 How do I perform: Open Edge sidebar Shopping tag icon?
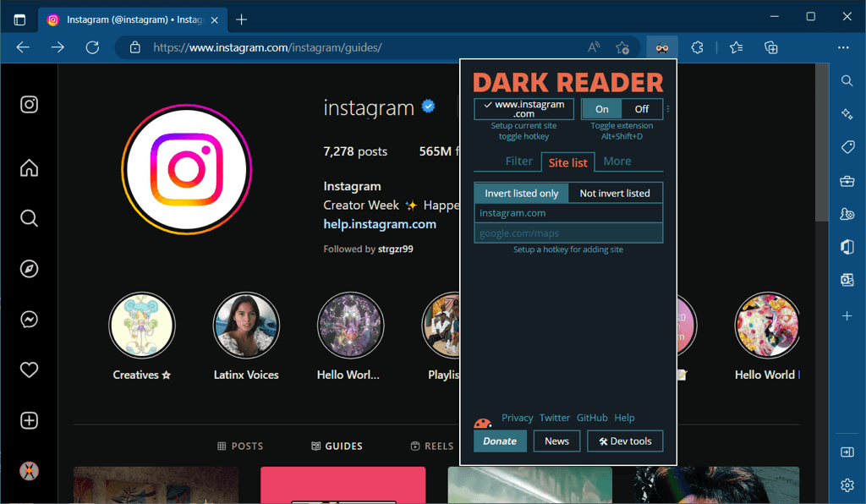847,147
